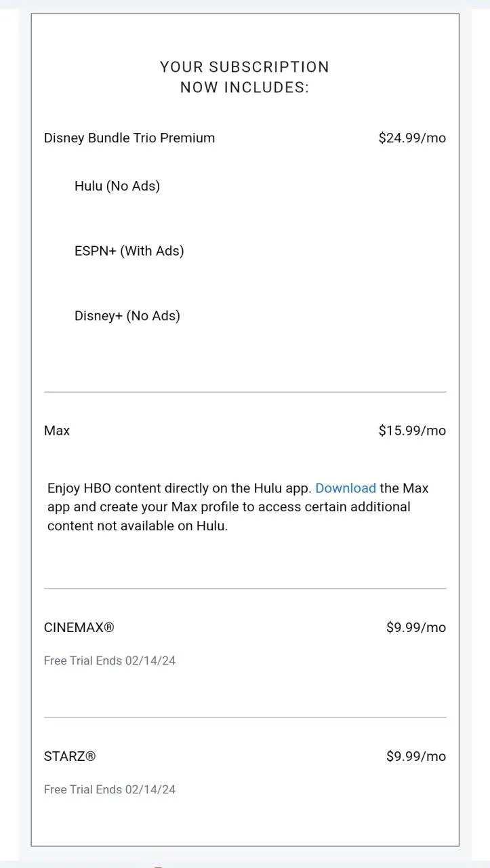Click the Download link for the Max app
This screenshot has width=490, height=868.
[346, 488]
